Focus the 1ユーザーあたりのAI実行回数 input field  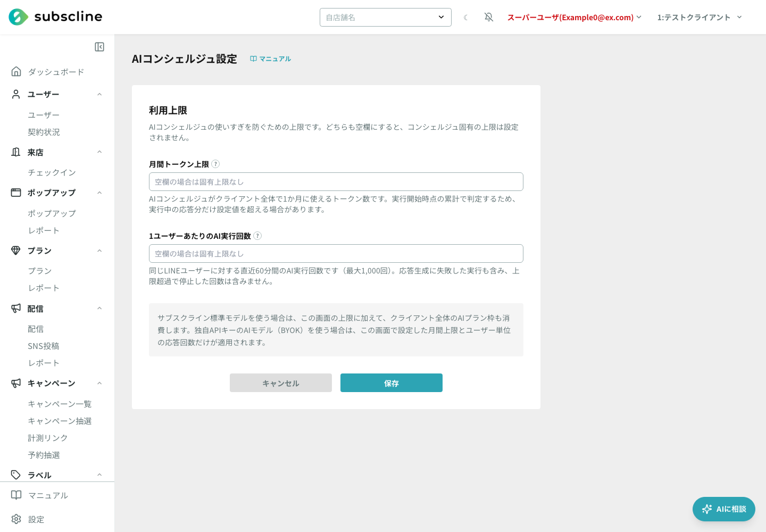(336, 254)
